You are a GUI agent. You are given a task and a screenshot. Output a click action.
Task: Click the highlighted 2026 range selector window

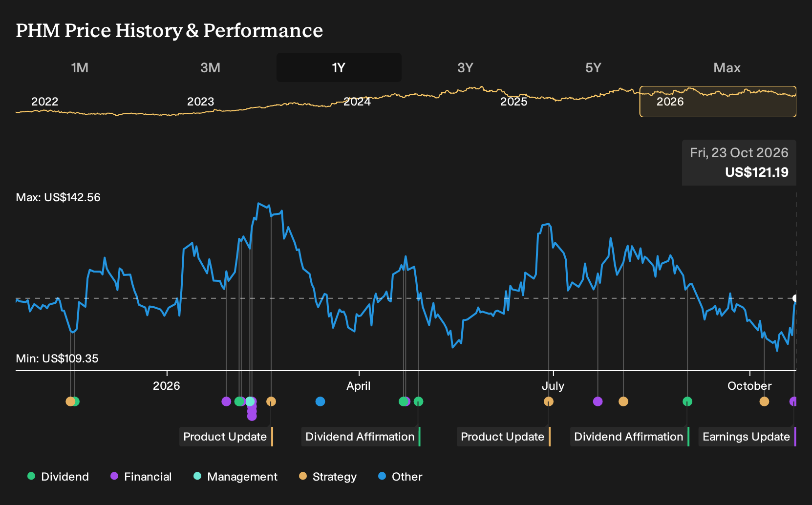[718, 102]
